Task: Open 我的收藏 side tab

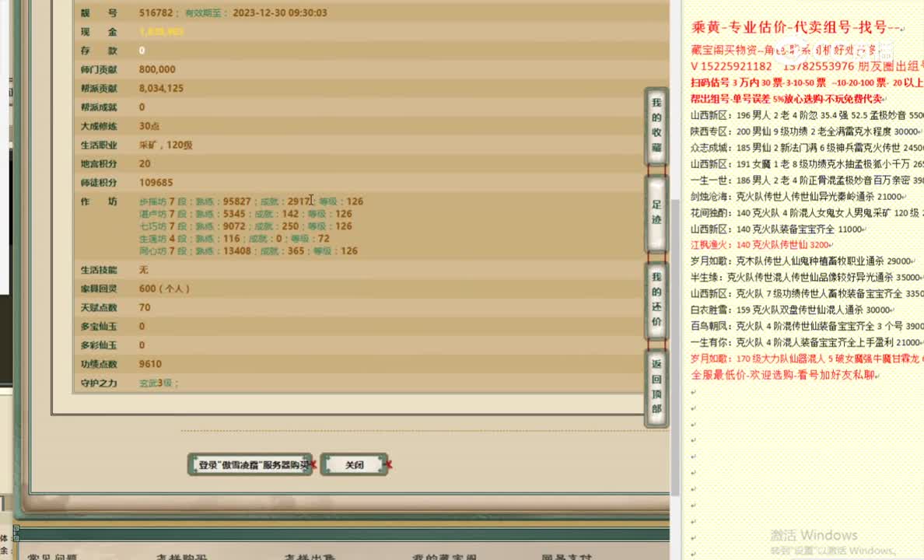Action: point(656,125)
